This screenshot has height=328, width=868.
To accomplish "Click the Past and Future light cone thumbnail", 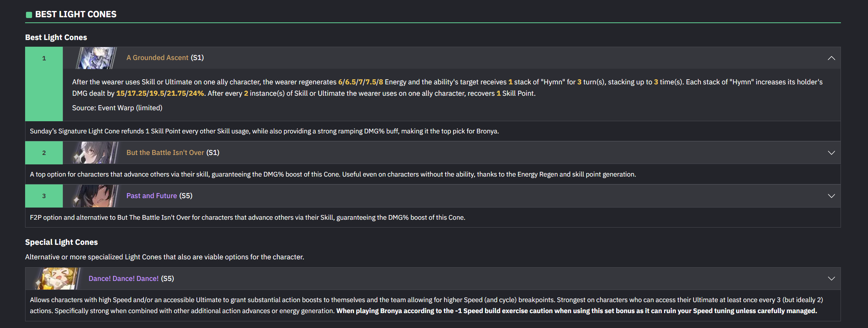I will (95, 196).
